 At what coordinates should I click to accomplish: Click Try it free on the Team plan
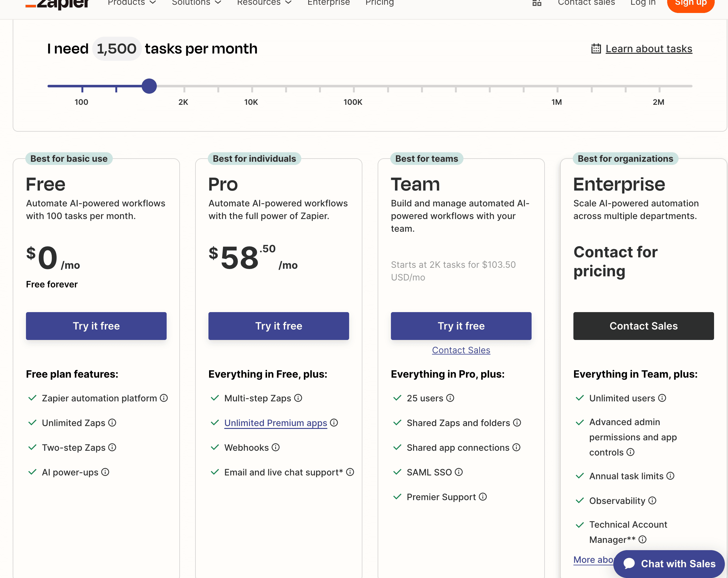tap(461, 326)
